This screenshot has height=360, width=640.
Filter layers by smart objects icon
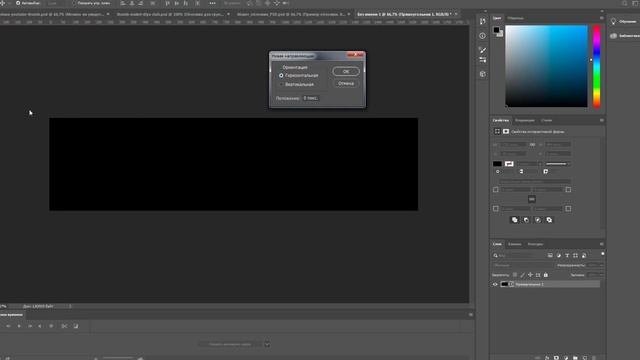584,256
